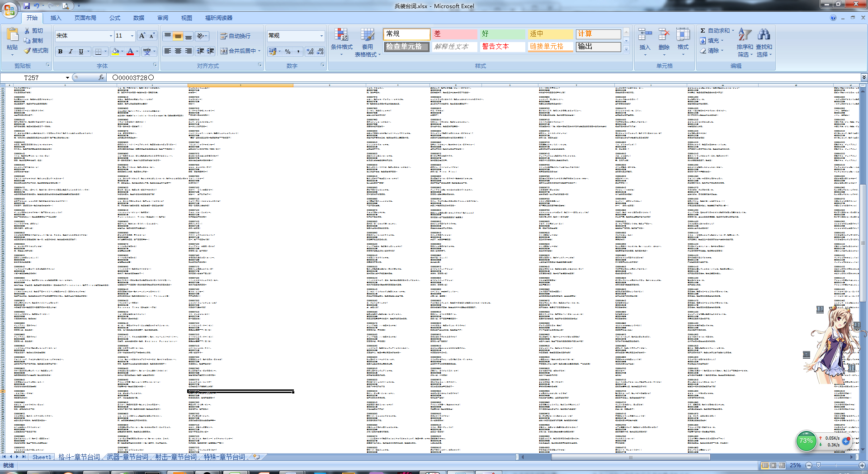Cut selection using 剪切
The image size is (868, 474).
coord(34,31)
